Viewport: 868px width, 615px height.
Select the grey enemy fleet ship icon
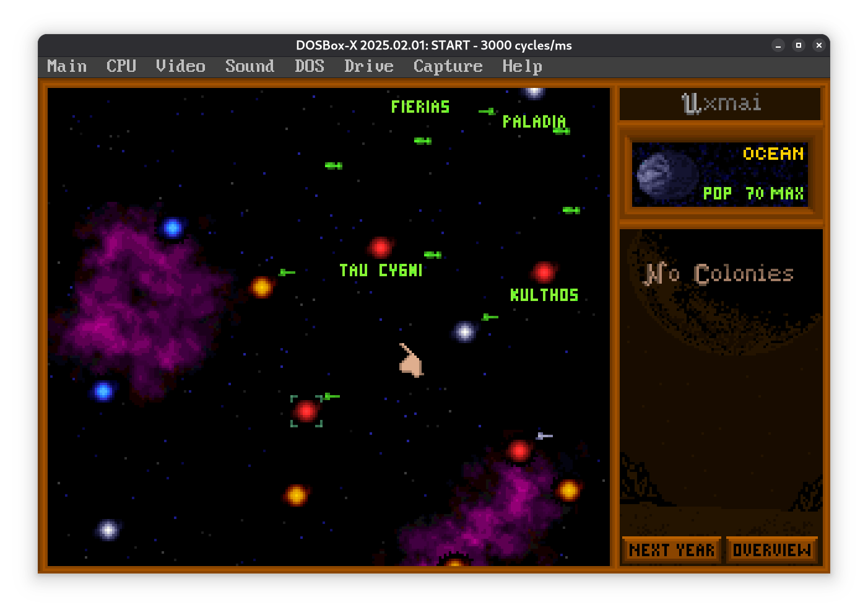(x=544, y=436)
